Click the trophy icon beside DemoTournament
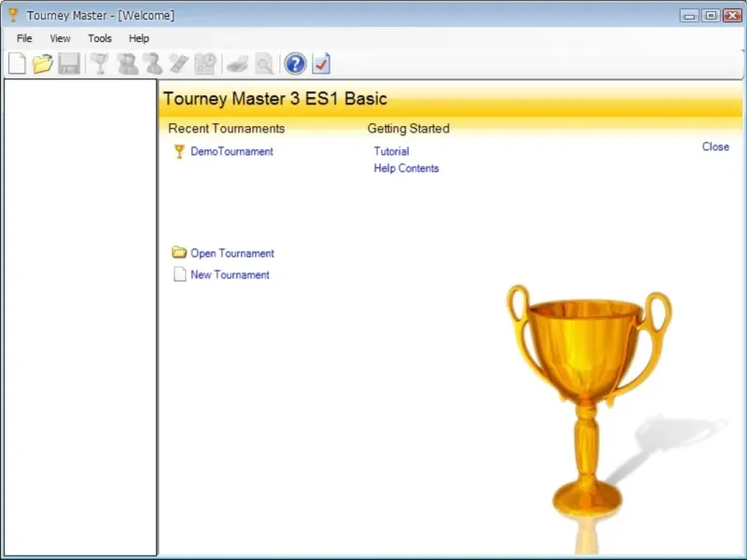 click(179, 151)
